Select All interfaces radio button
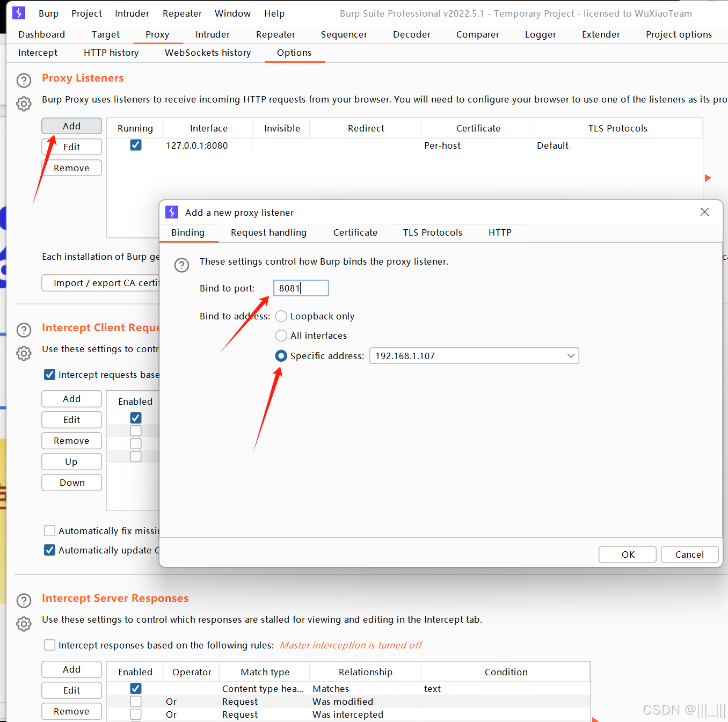The height and width of the screenshot is (722, 728). click(x=281, y=336)
